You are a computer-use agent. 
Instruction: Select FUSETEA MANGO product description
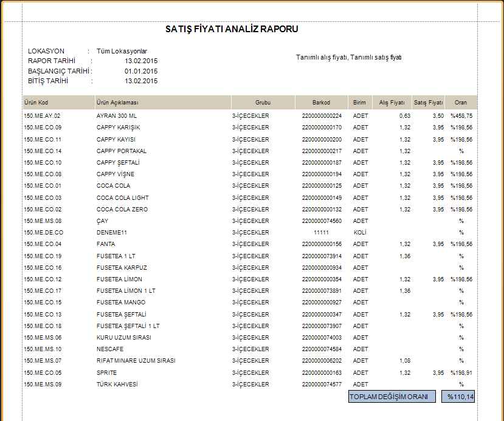(x=121, y=303)
